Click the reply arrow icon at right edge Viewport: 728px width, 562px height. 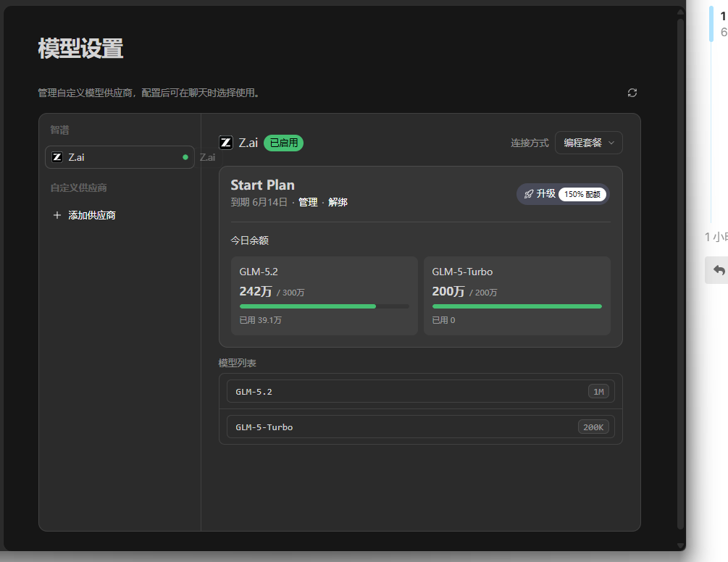click(x=719, y=269)
